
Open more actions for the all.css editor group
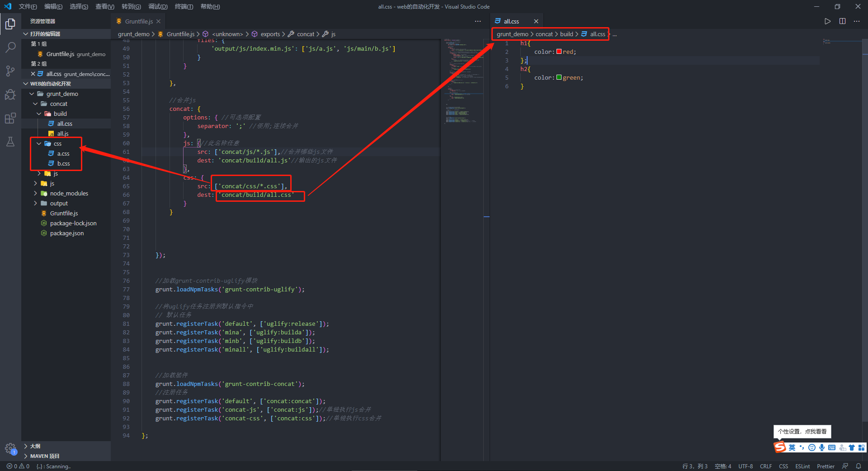[857, 21]
